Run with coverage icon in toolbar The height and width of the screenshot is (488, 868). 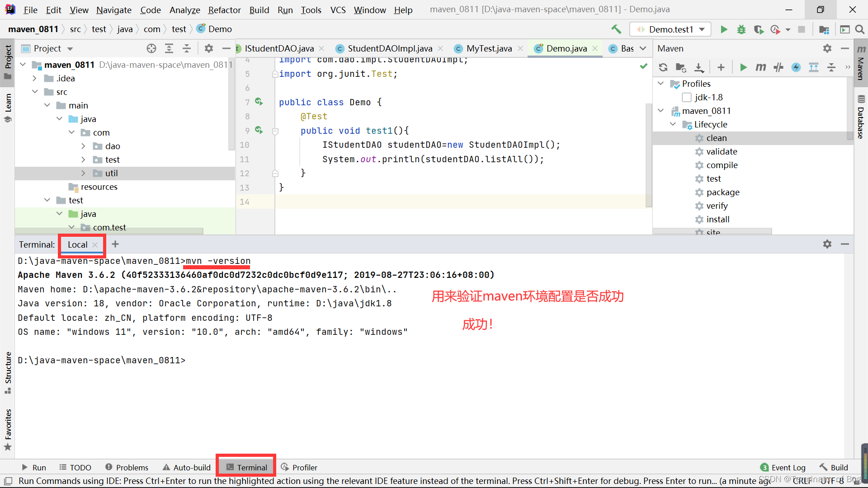[759, 29]
